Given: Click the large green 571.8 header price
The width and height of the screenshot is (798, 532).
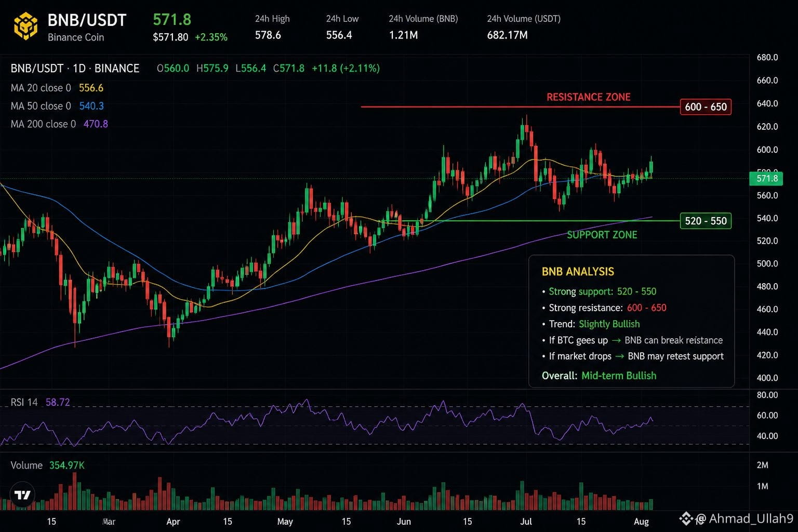Looking at the screenshot, I should pyautogui.click(x=172, y=20).
